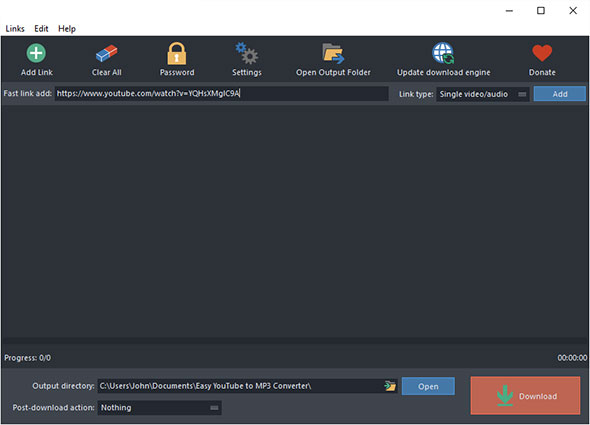The image size is (590, 425).
Task: Click the Open Output Folder icon
Action: tap(333, 53)
